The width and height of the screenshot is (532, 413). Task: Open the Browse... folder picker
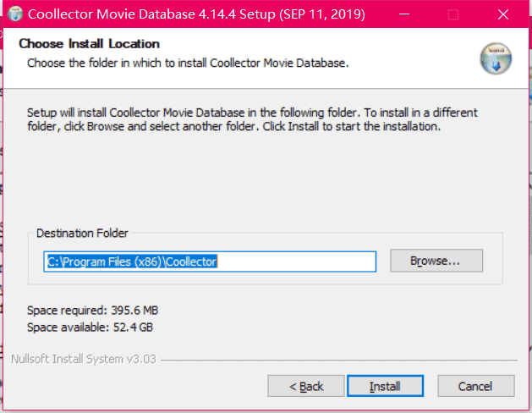pyautogui.click(x=436, y=261)
